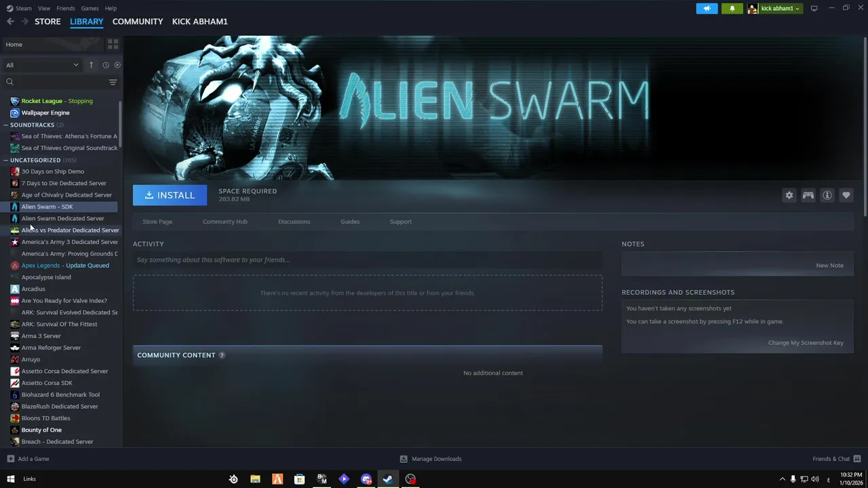Select Assetto Corsa SDK entry
868x488 pixels.
47,383
